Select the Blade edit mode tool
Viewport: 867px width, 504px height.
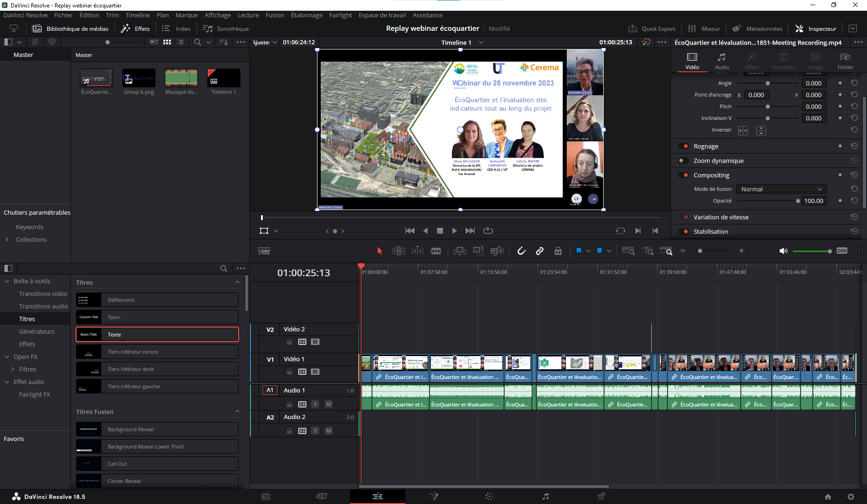436,251
